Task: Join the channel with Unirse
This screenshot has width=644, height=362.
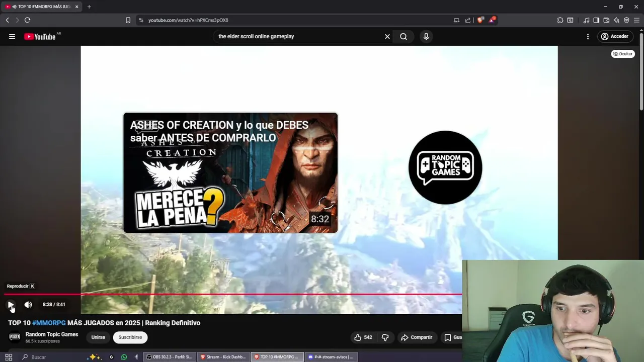Action: pyautogui.click(x=98, y=337)
